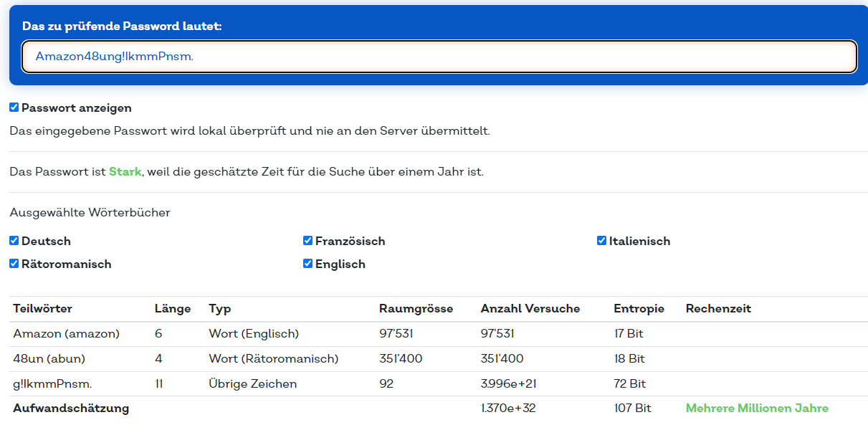Disable the 'Italienisch' dictionary checkbox
The width and height of the screenshot is (868, 430).
click(x=601, y=241)
